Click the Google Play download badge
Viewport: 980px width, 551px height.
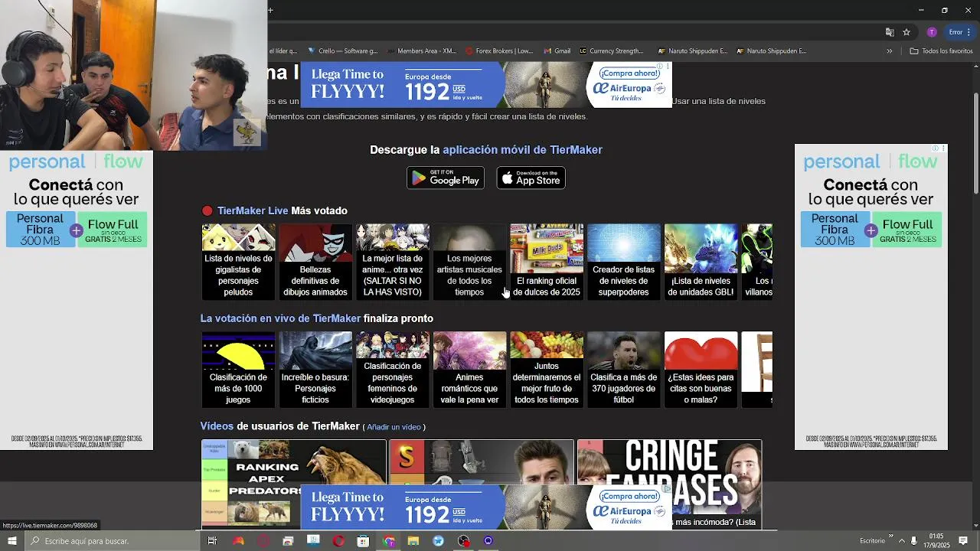(446, 178)
